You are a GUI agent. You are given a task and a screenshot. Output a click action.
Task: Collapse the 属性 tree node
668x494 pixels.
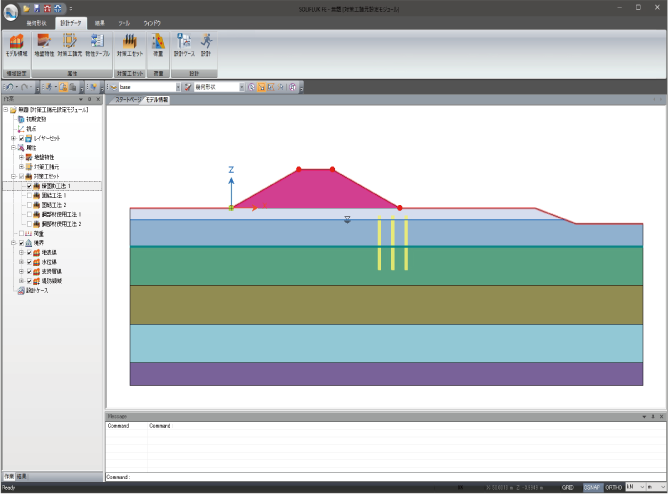point(13,147)
